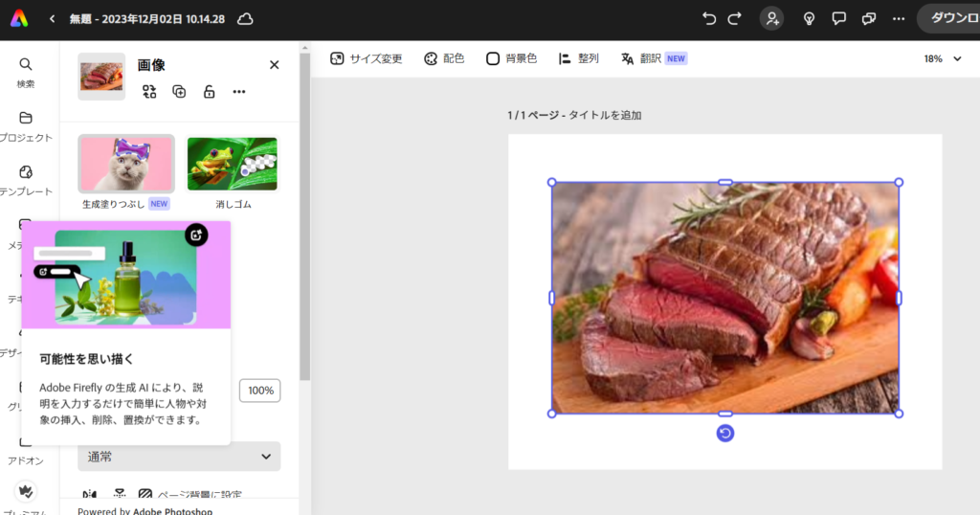Open the single speech bubble comment icon
This screenshot has height=515, width=980.
[x=839, y=18]
